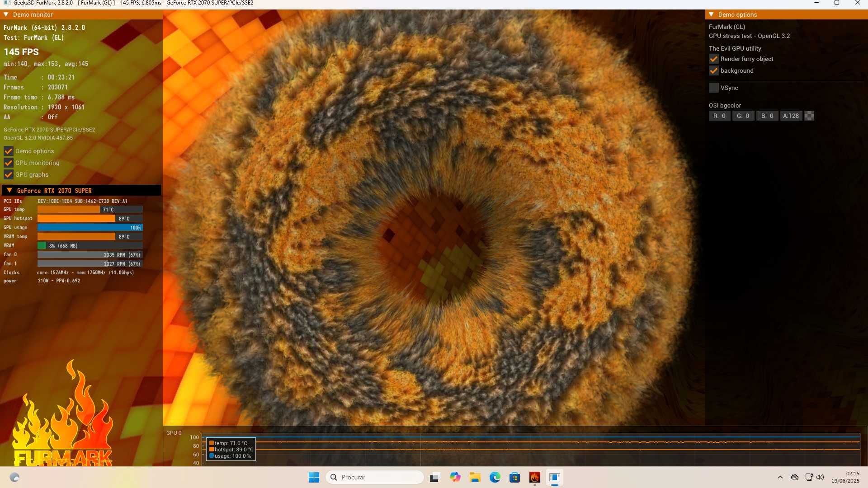The image size is (868, 488).
Task: Click the Procurar search box
Action: (375, 477)
